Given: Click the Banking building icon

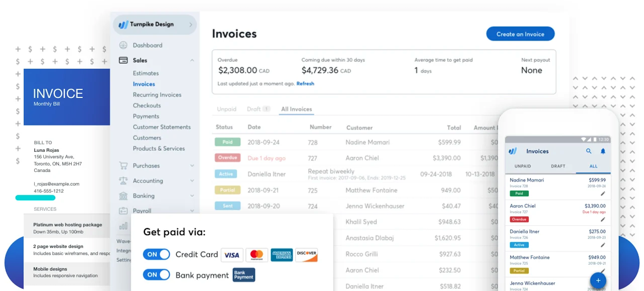Looking at the screenshot, I should click(123, 196).
